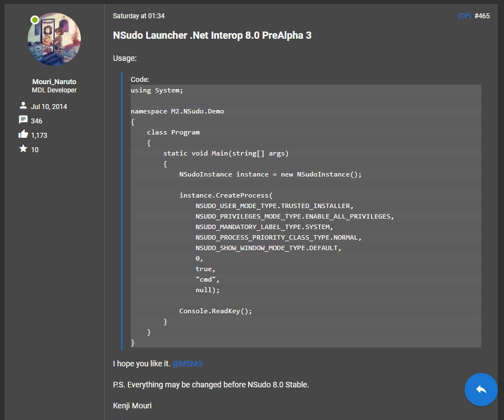
Task: Click the 'Code:' block header label
Action: click(x=140, y=80)
